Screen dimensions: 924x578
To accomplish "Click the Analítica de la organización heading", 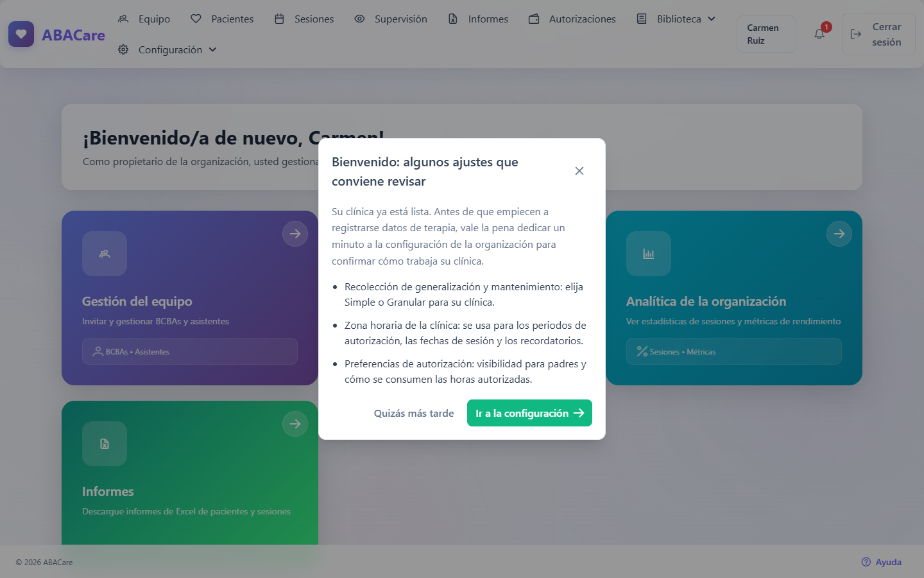I will click(706, 301).
